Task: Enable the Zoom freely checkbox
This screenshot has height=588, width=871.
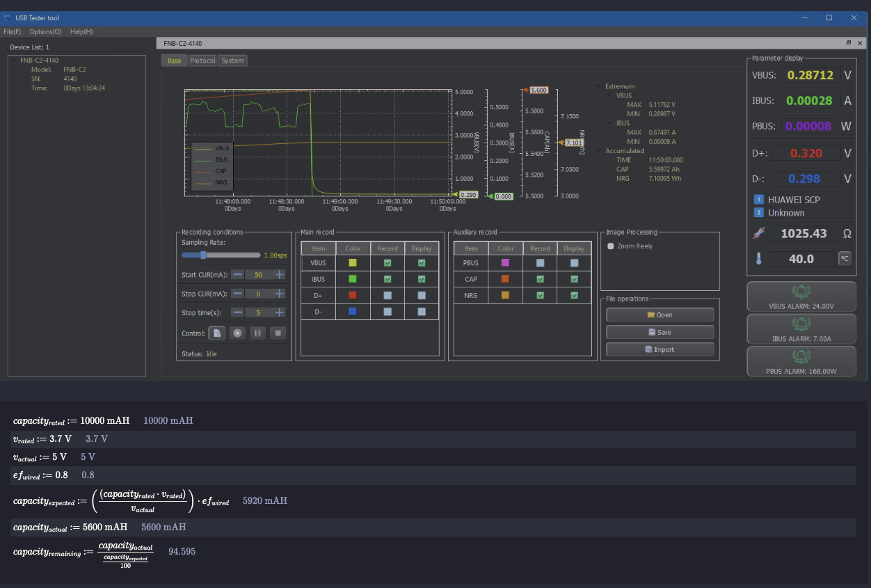Action: tap(611, 246)
